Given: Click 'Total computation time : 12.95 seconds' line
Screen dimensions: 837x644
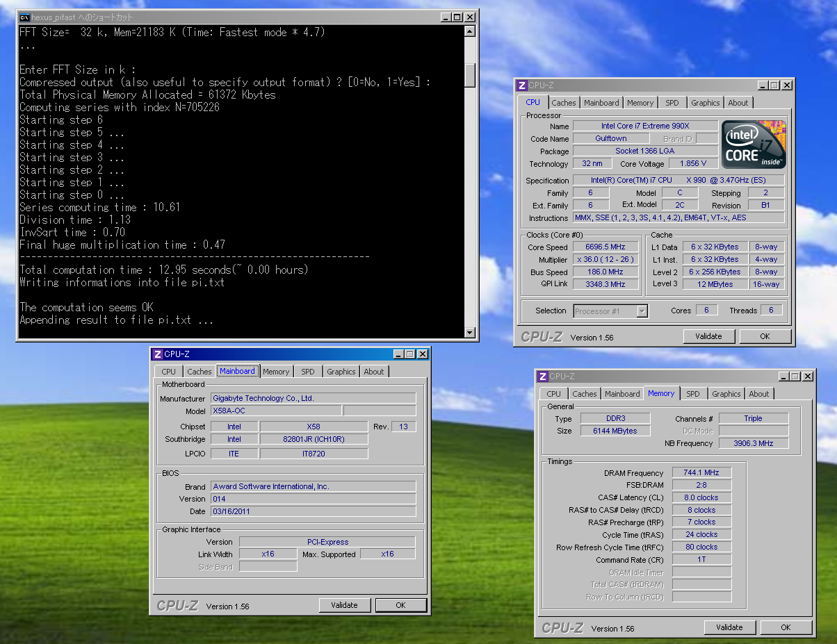Looking at the screenshot, I should click(164, 270).
